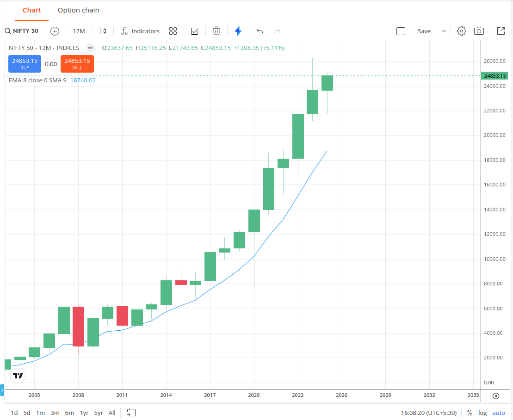Screen dimensions: 513x420
Task: Toggle the checkbox icon in the toolbar
Action: click(194, 31)
